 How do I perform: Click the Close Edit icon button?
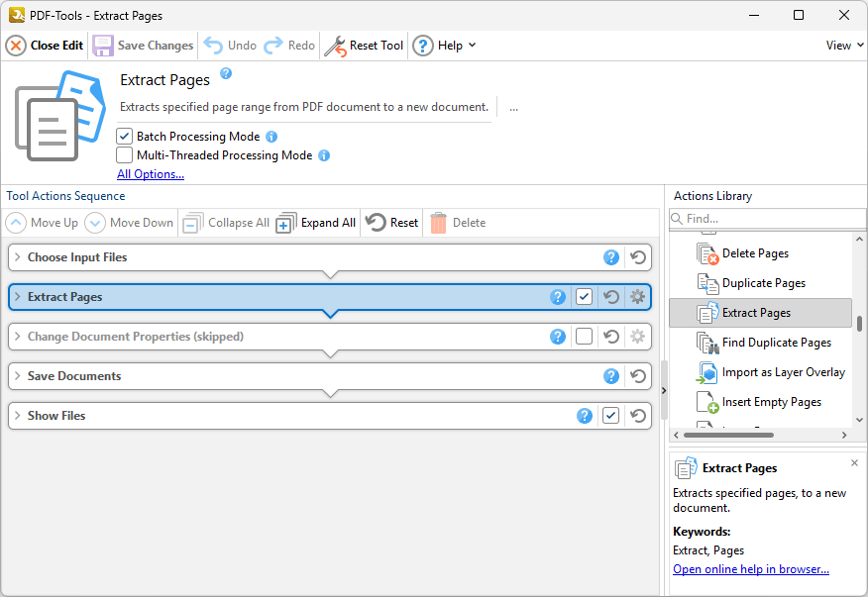click(16, 46)
